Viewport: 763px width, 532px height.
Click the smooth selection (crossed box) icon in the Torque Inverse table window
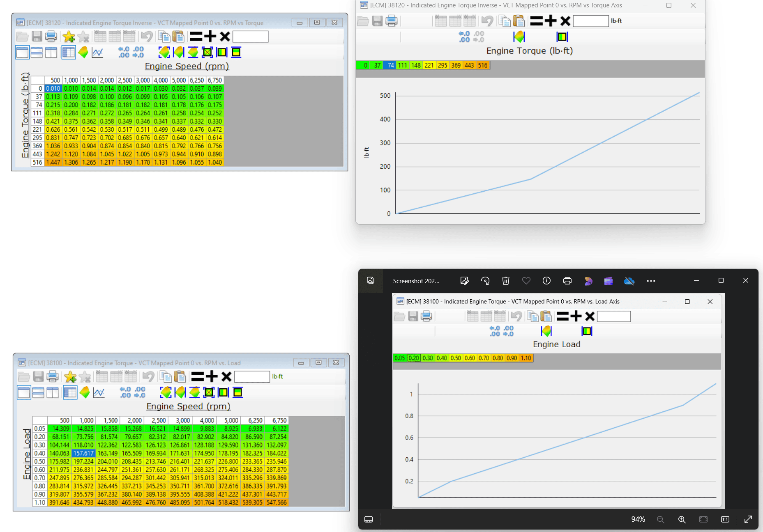tap(207, 52)
